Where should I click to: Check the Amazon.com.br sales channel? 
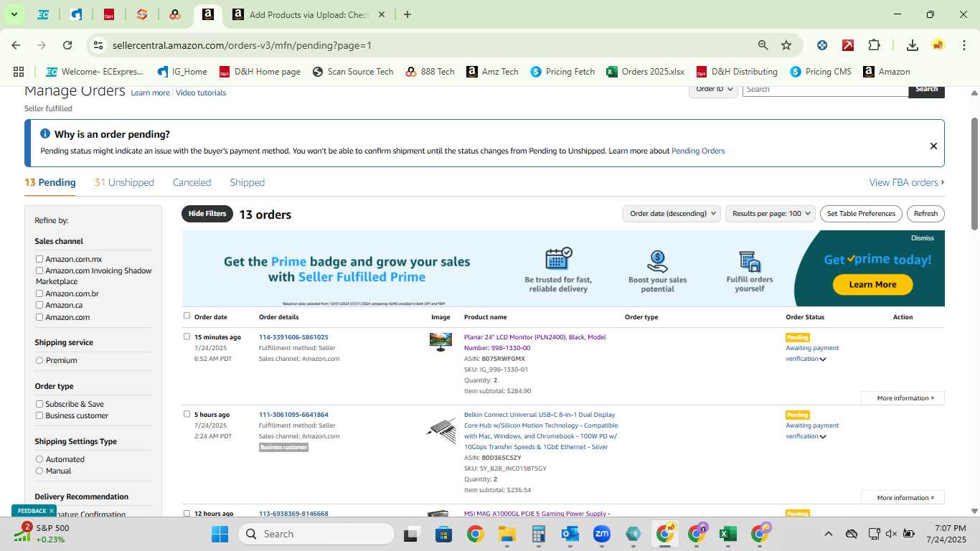(39, 293)
